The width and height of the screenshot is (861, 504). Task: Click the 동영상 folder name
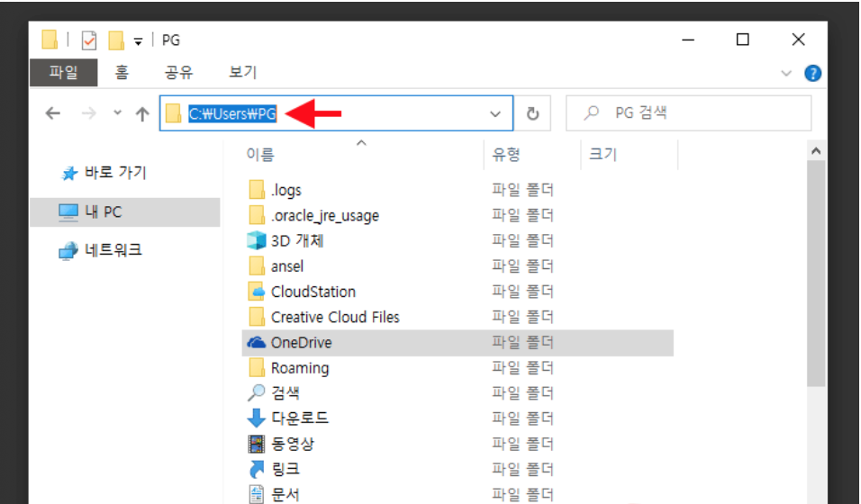pyautogui.click(x=293, y=444)
